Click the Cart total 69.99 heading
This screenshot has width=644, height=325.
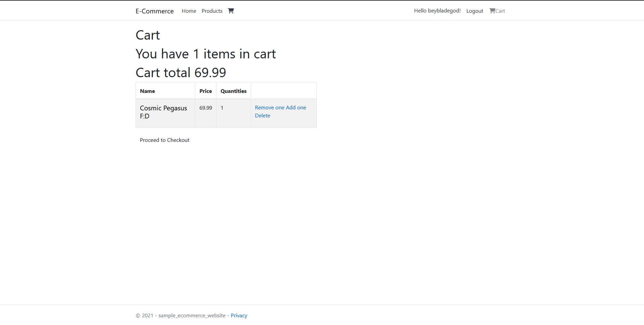[181, 72]
